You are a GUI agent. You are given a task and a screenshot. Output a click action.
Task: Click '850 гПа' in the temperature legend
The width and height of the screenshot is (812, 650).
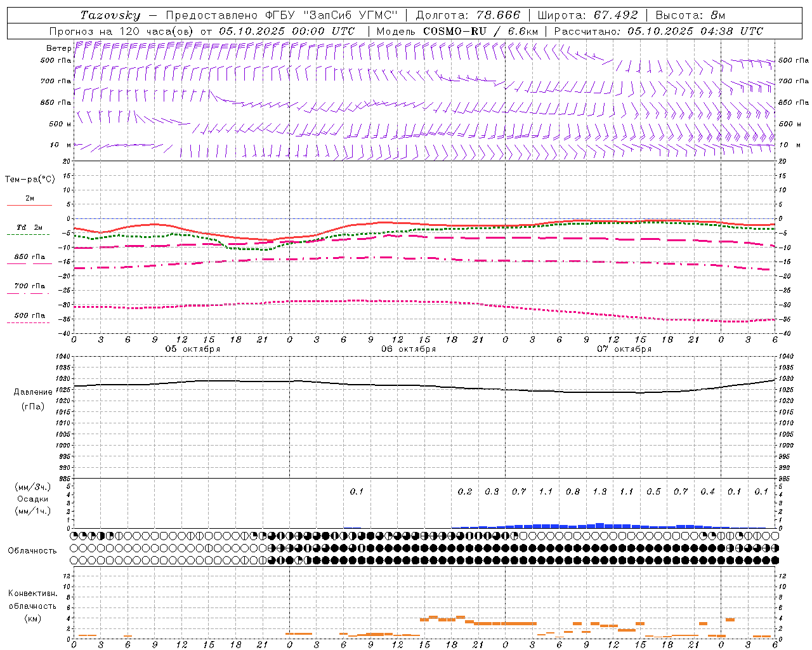[x=30, y=257]
